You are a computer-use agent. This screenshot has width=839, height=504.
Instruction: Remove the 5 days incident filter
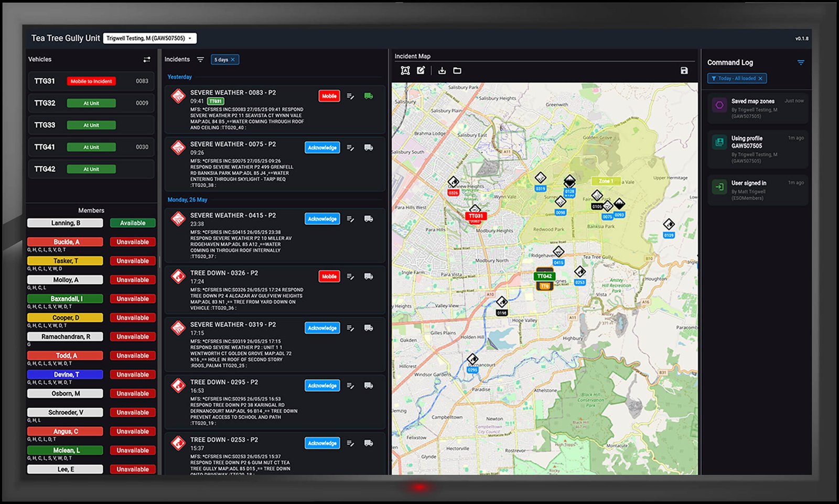(x=234, y=59)
